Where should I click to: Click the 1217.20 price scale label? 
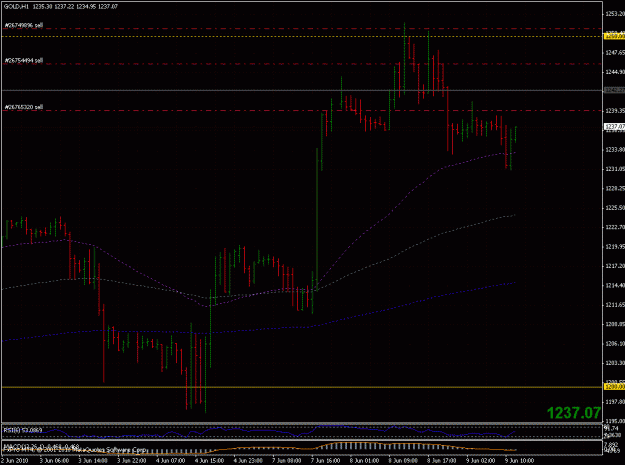point(615,266)
